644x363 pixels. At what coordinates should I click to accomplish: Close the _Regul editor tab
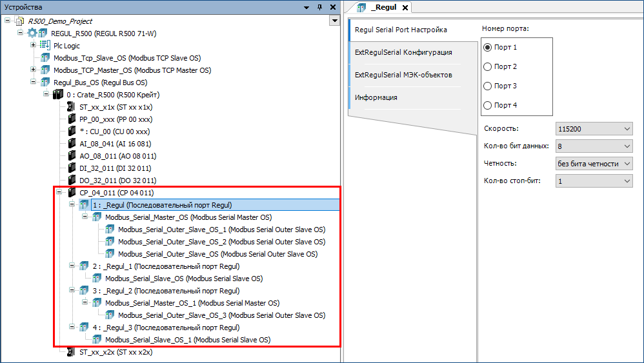point(405,8)
